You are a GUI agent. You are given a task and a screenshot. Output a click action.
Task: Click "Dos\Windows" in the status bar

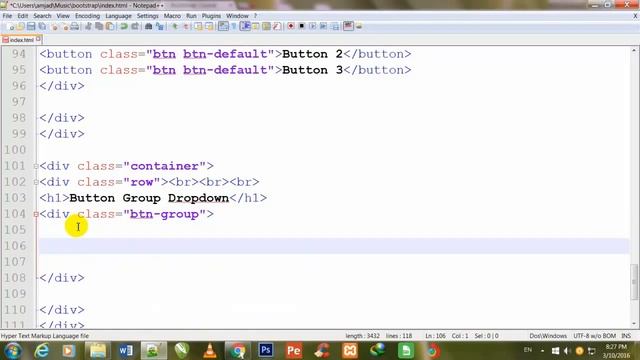(x=548, y=336)
